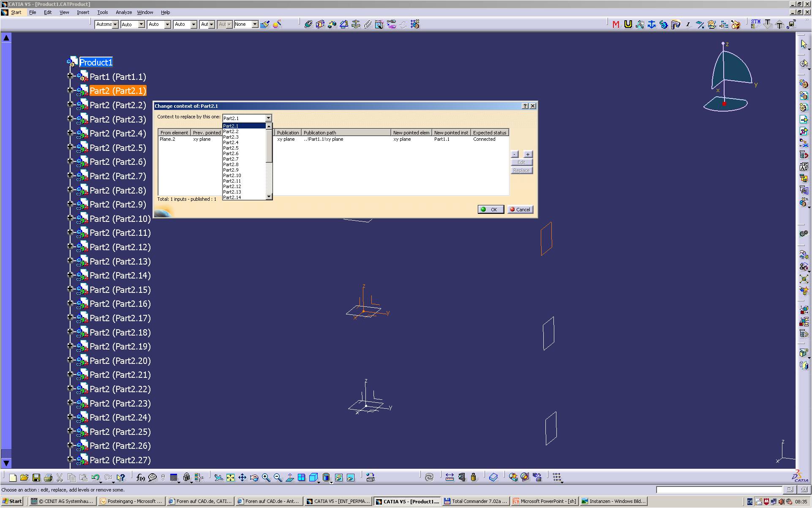Open the None dropdown in top toolbar
This screenshot has width=812, height=508.
click(255, 25)
